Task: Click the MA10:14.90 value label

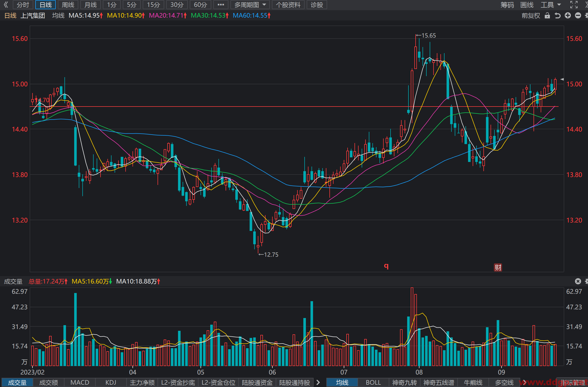Action: click(x=126, y=16)
